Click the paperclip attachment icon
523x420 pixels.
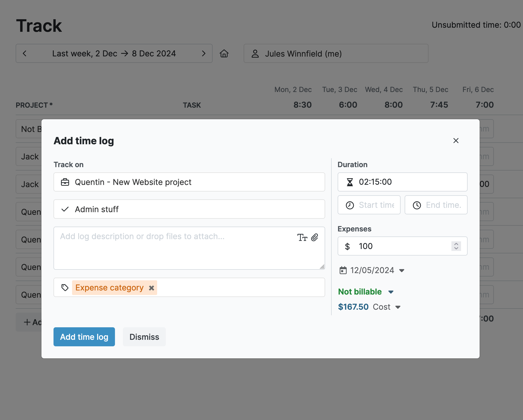(315, 237)
